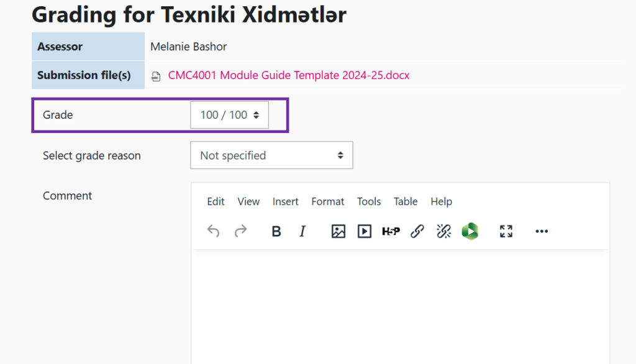Click inside the comment text area
The width and height of the screenshot is (636, 364).
(x=401, y=307)
